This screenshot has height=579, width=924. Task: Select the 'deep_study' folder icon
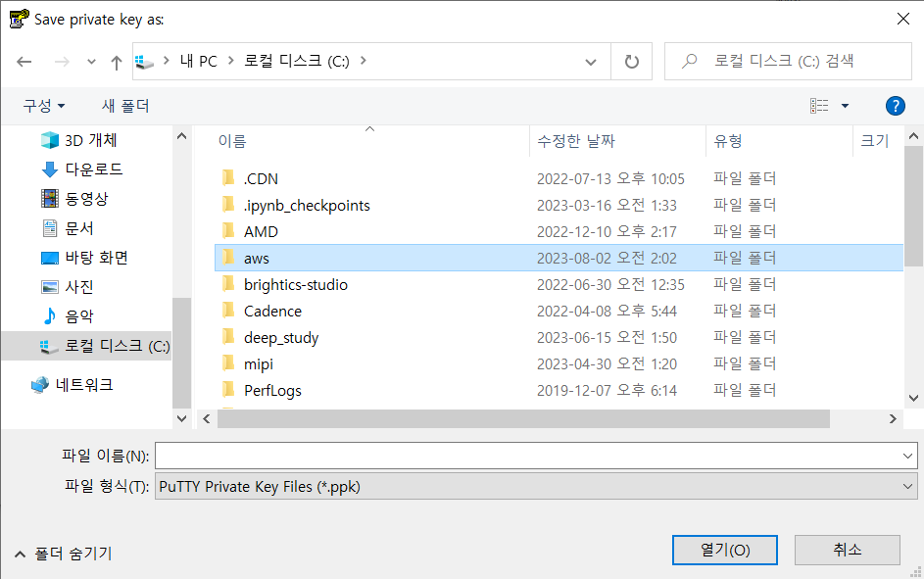coord(228,337)
